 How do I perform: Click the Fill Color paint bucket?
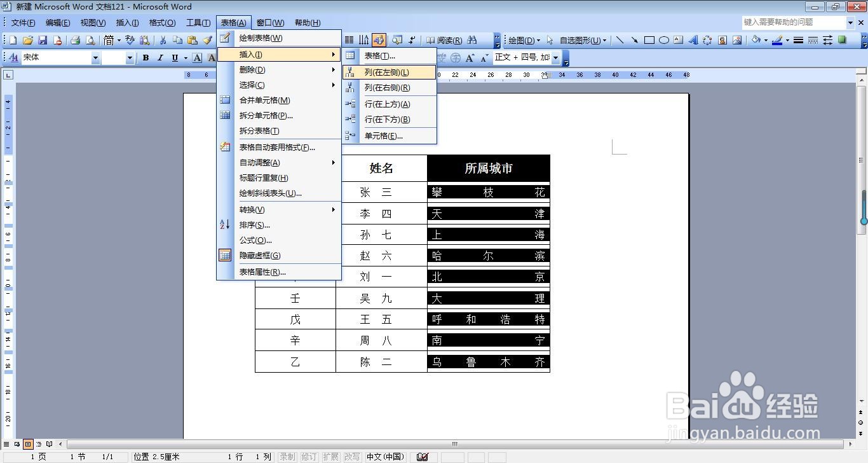[x=756, y=40]
